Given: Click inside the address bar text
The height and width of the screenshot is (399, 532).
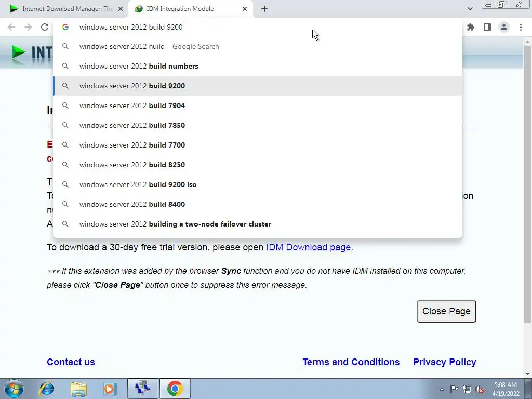Looking at the screenshot, I should (131, 27).
